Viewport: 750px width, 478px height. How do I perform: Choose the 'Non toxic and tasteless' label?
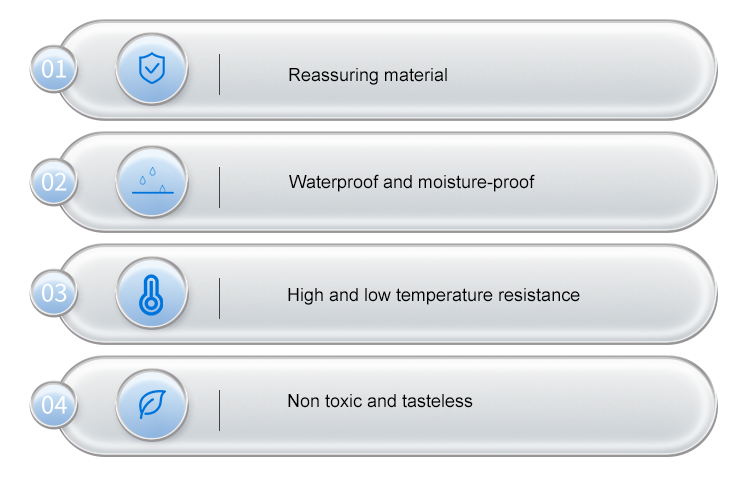pyautogui.click(x=379, y=401)
